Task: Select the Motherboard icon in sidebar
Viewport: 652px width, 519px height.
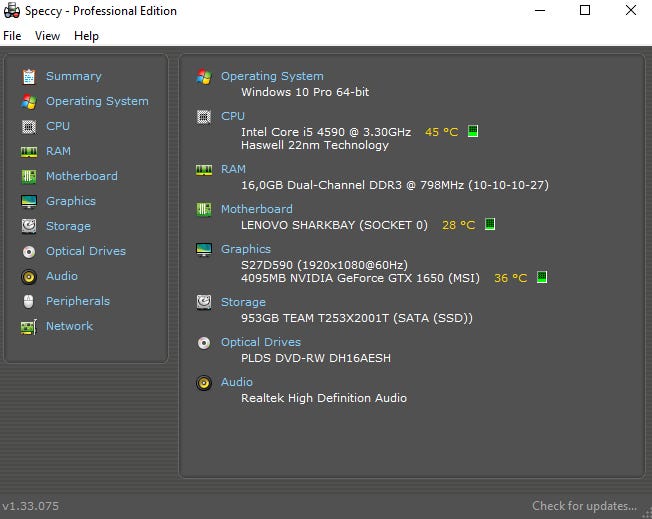Action: click(x=28, y=176)
